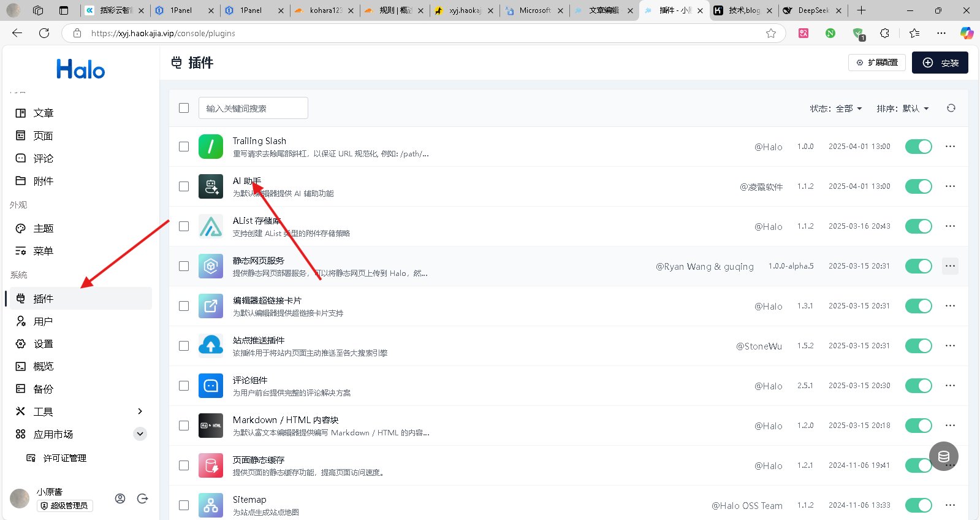Open more actions for 静态网页服务
Screen dimensions: 980x520
(950, 266)
